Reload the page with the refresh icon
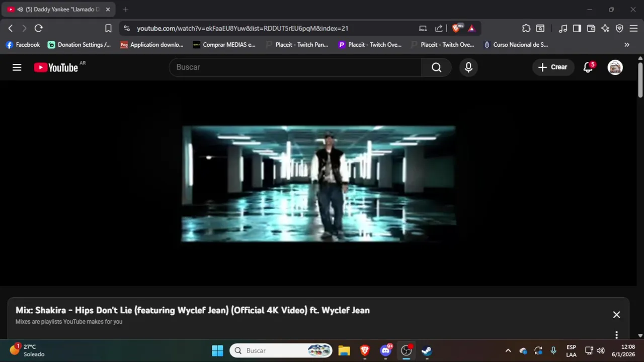The image size is (644, 362). 38,28
